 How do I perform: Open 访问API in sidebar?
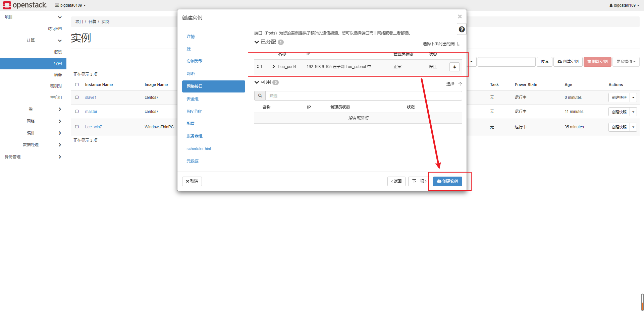pyautogui.click(x=55, y=29)
